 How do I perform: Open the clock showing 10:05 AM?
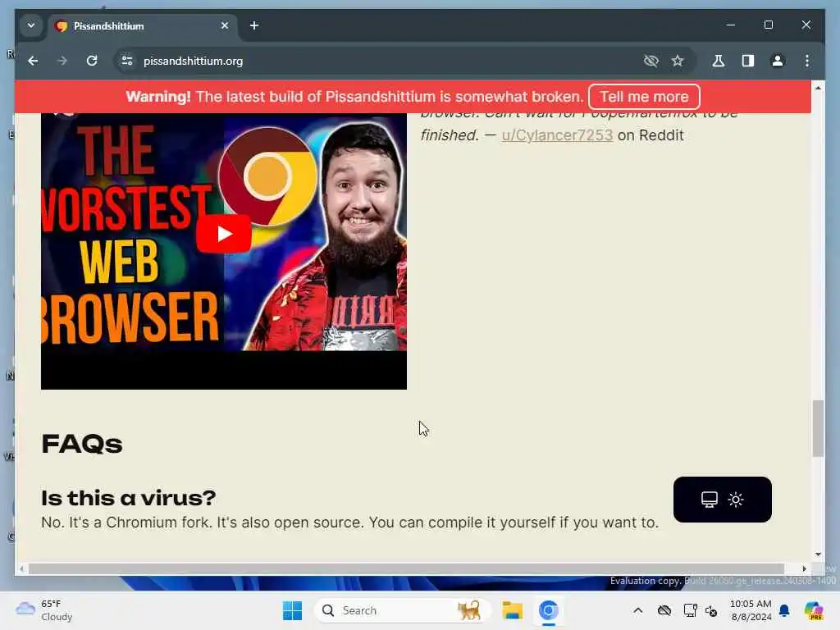(x=751, y=610)
